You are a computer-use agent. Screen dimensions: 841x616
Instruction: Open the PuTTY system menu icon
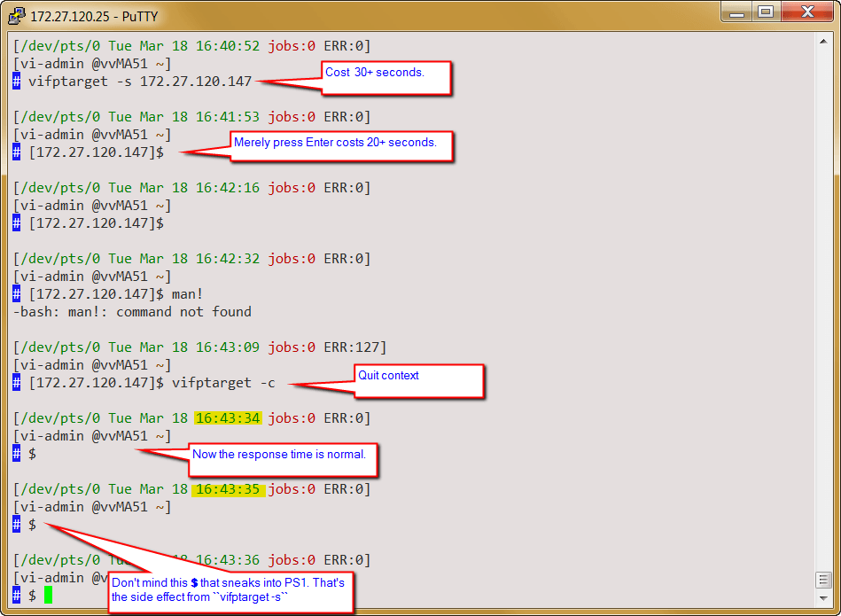tap(16, 13)
